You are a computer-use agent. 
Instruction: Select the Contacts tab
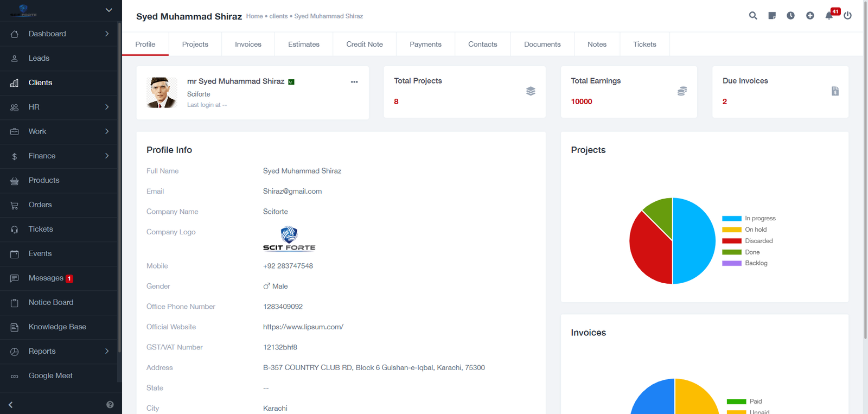pos(483,44)
